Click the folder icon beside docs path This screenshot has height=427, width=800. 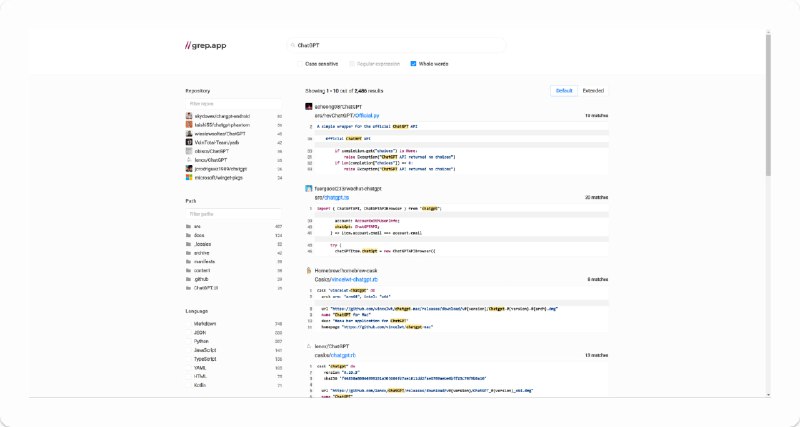(188, 235)
